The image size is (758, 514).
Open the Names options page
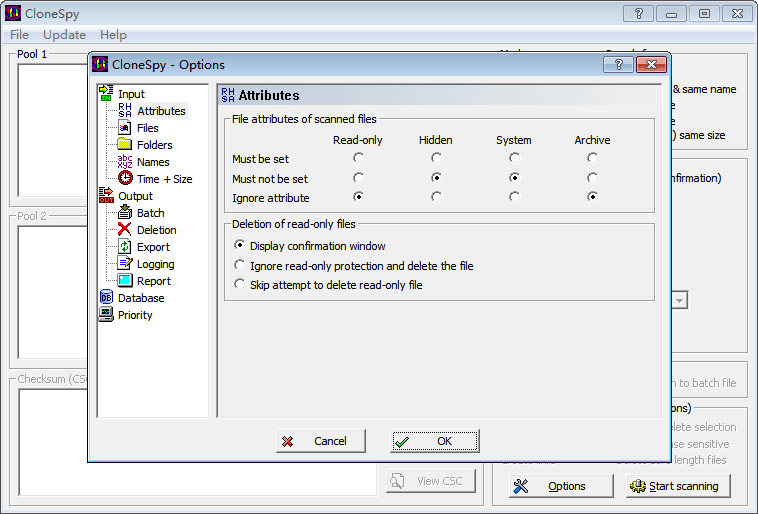tap(153, 162)
